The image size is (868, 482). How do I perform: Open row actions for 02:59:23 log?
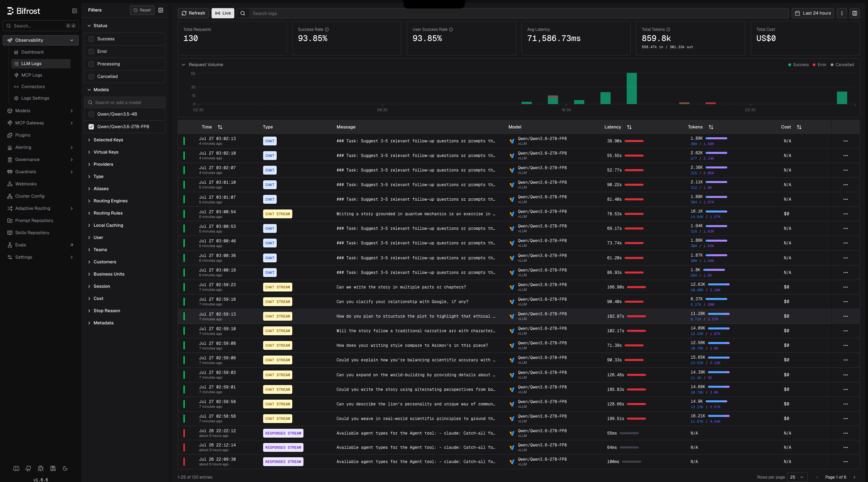846,287
